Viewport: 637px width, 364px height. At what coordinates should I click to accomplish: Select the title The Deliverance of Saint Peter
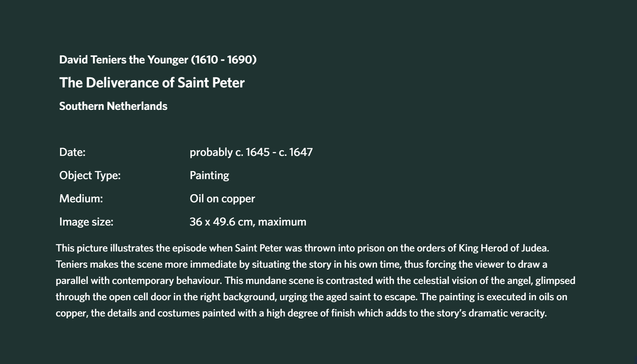tap(152, 82)
